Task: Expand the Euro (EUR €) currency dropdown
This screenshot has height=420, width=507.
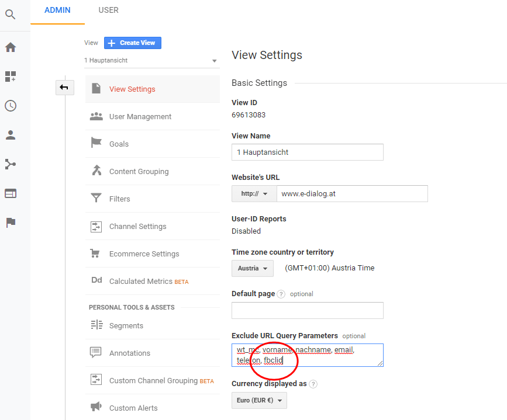Action: point(259,401)
